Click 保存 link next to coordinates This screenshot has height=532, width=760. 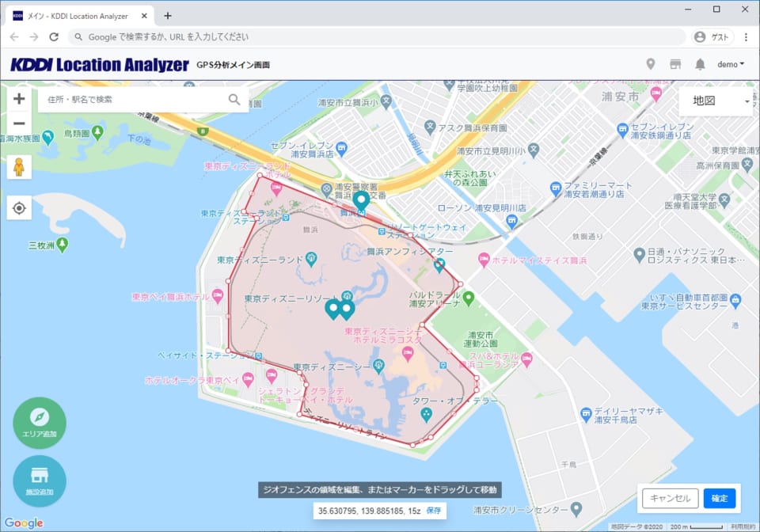tap(433, 511)
